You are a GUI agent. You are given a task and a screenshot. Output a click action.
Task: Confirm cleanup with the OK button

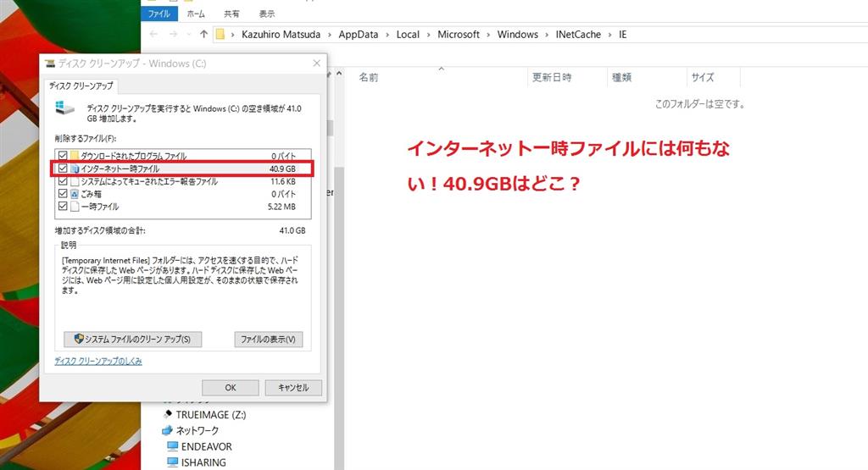point(231,388)
